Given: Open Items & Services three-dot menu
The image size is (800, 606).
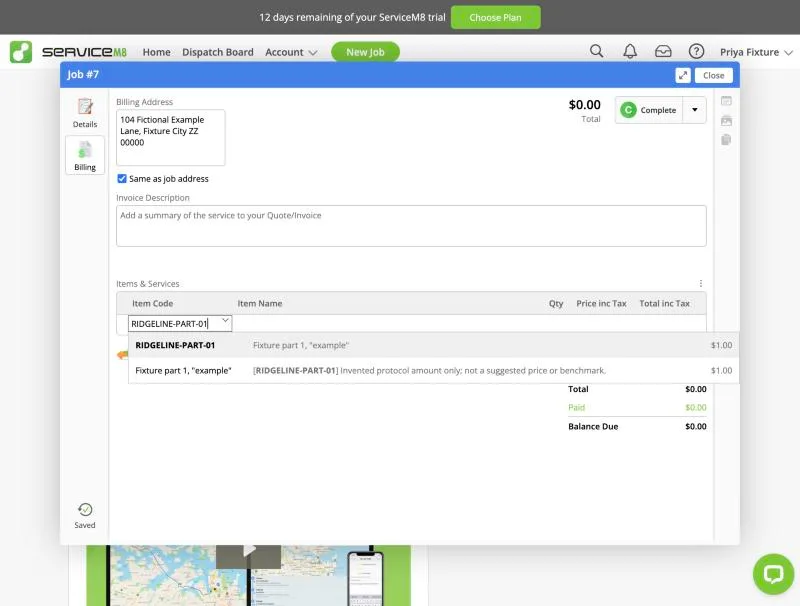Looking at the screenshot, I should (701, 284).
